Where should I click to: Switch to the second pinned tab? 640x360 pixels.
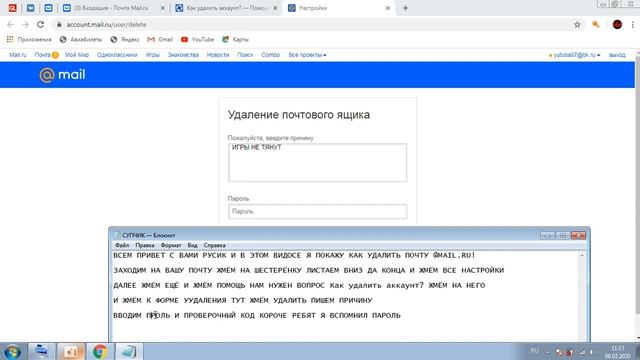[31, 8]
